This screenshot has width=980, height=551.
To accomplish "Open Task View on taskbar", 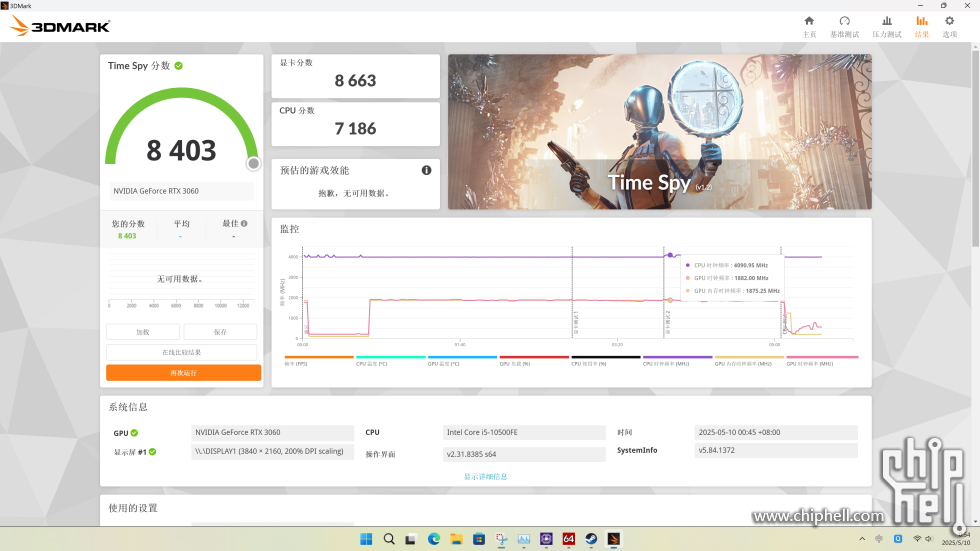I will 411,539.
